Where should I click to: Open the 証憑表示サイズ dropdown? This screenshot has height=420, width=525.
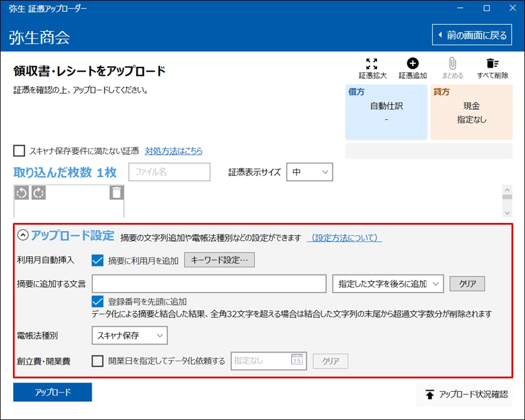309,172
